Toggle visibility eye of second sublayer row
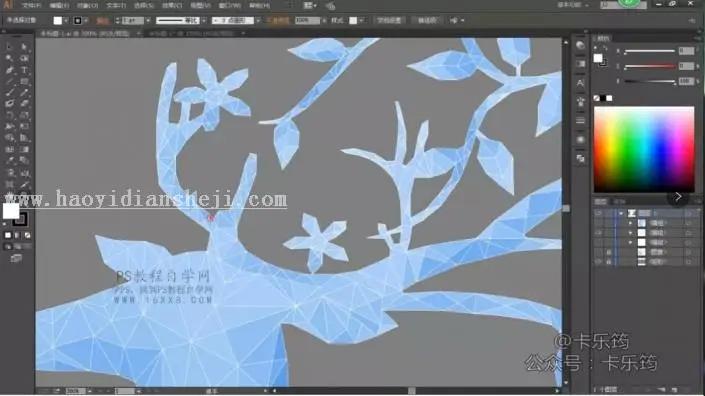Viewport: 705px width, 396px height. (x=598, y=233)
